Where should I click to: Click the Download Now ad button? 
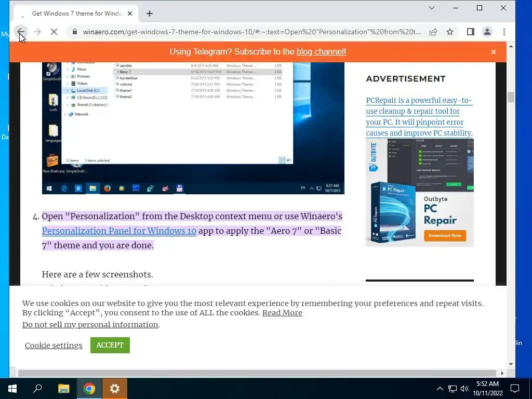(445, 235)
